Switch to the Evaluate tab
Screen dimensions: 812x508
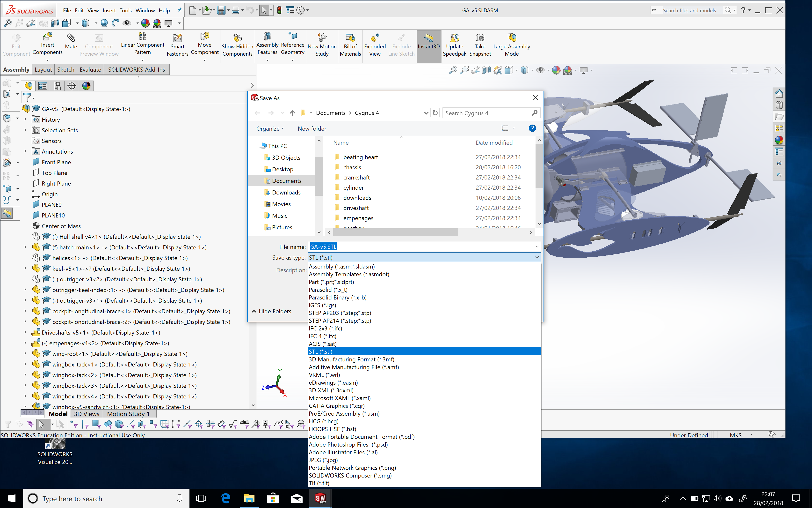(90, 70)
